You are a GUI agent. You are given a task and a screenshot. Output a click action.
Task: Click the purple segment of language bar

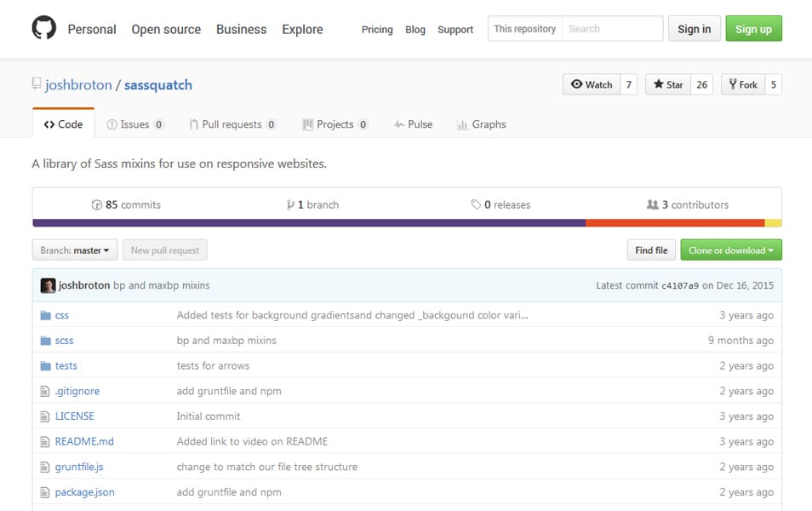coord(309,223)
